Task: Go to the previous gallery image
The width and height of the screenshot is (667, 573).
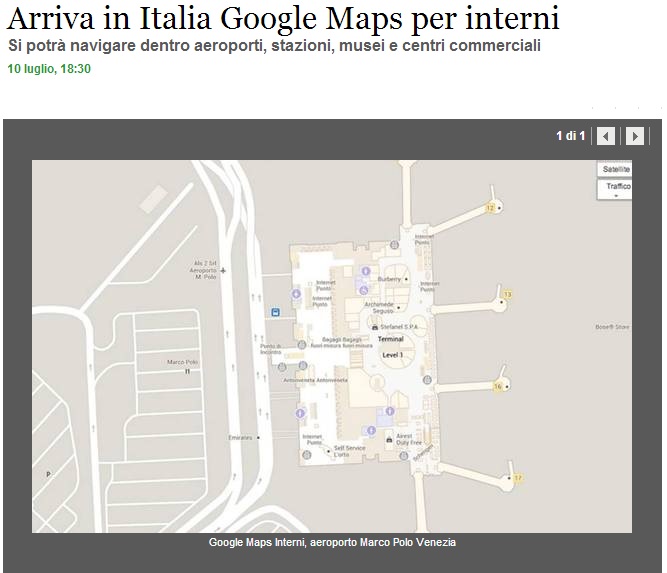Action: tap(606, 136)
